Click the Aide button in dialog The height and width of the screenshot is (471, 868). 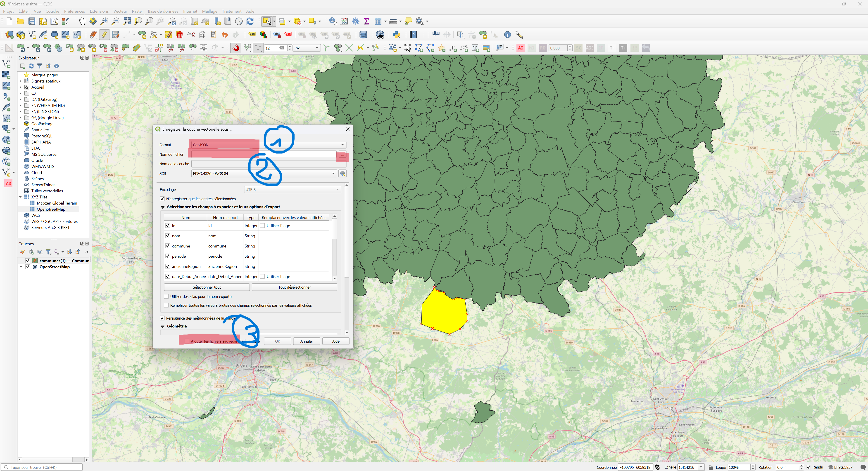336,341
